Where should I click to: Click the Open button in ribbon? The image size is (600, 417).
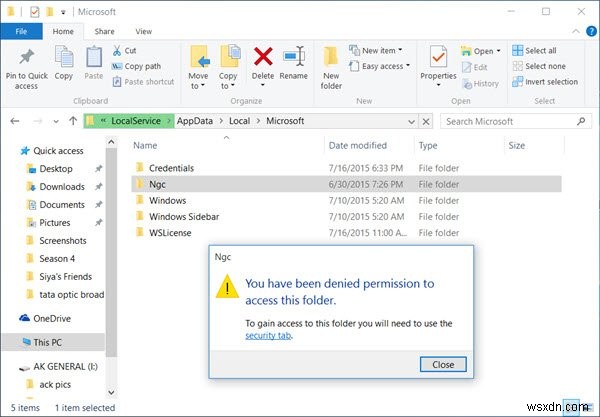(481, 51)
